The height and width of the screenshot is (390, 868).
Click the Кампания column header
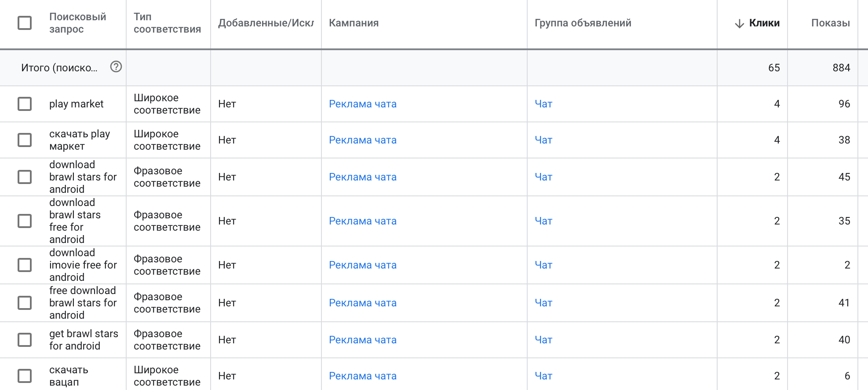click(354, 23)
